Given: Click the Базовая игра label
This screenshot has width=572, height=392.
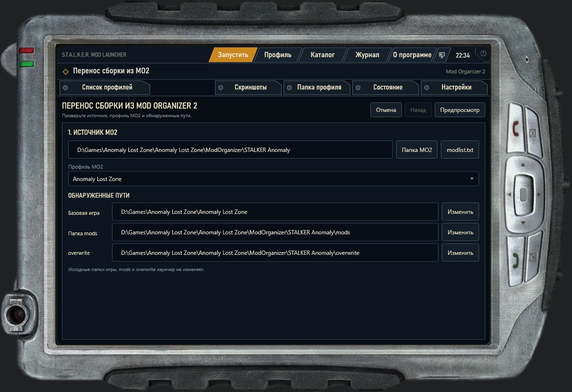Looking at the screenshot, I should (84, 213).
